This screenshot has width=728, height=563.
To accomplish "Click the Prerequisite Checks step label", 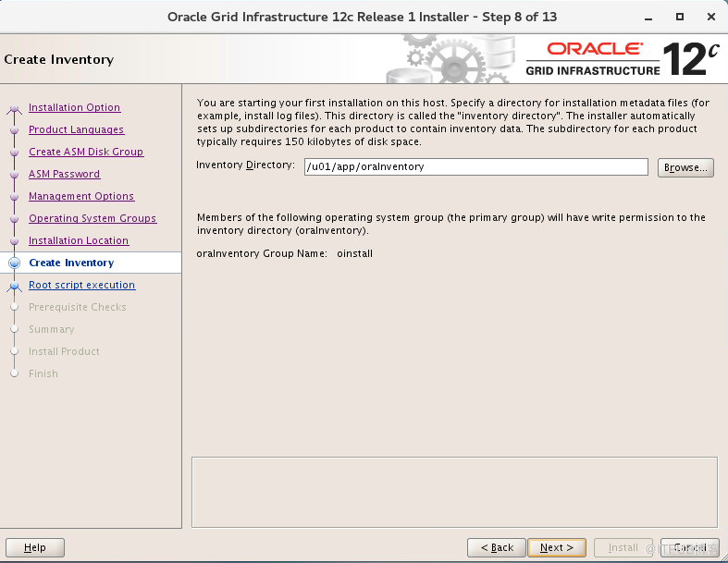I will pyautogui.click(x=77, y=307).
